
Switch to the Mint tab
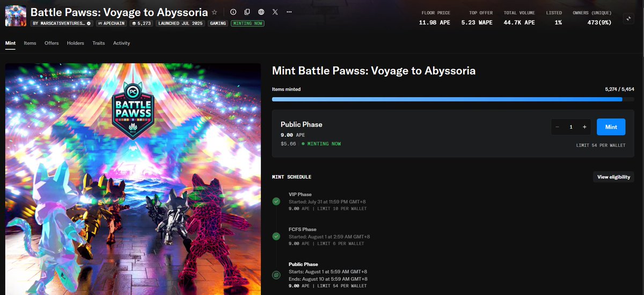click(x=10, y=43)
